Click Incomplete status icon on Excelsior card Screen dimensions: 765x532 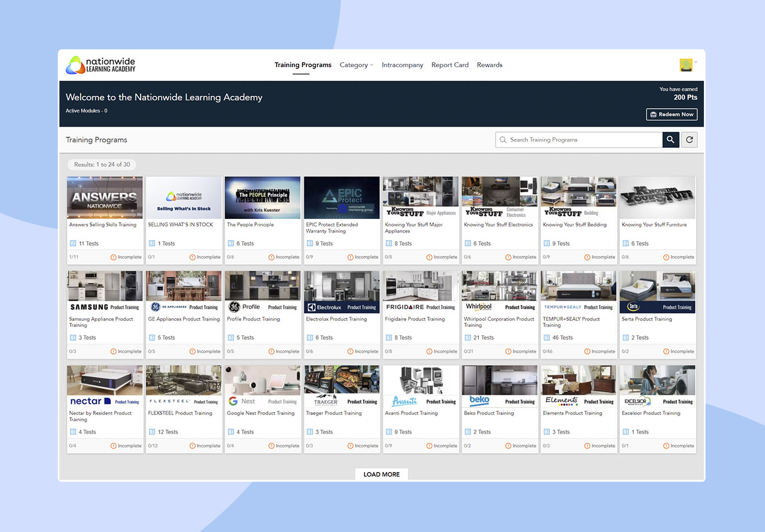coord(666,446)
